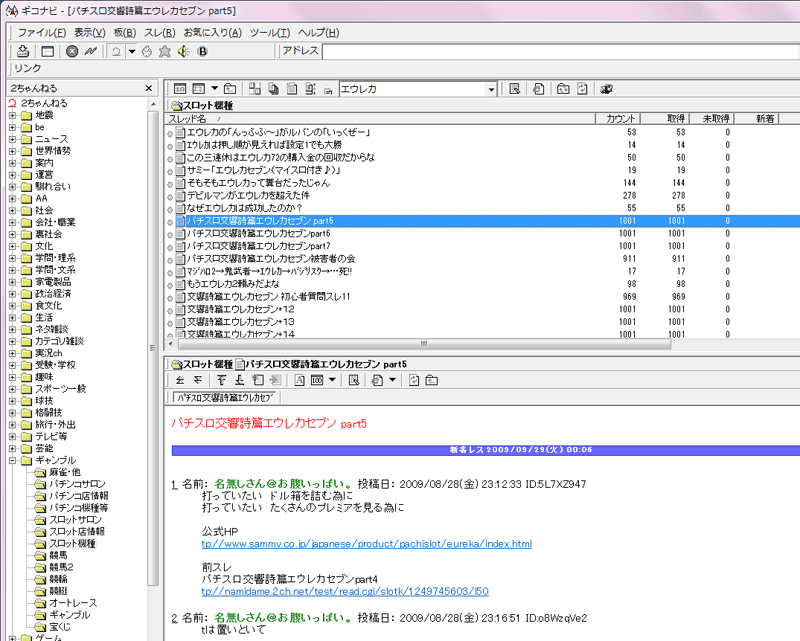800x641 pixels.
Task: Select the 競馬2 board
Action: (61, 568)
